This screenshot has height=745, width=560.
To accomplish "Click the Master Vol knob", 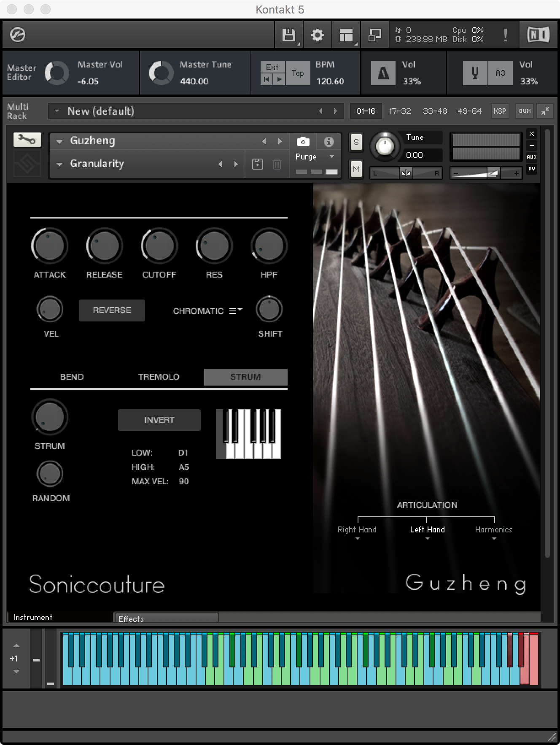I will (57, 73).
